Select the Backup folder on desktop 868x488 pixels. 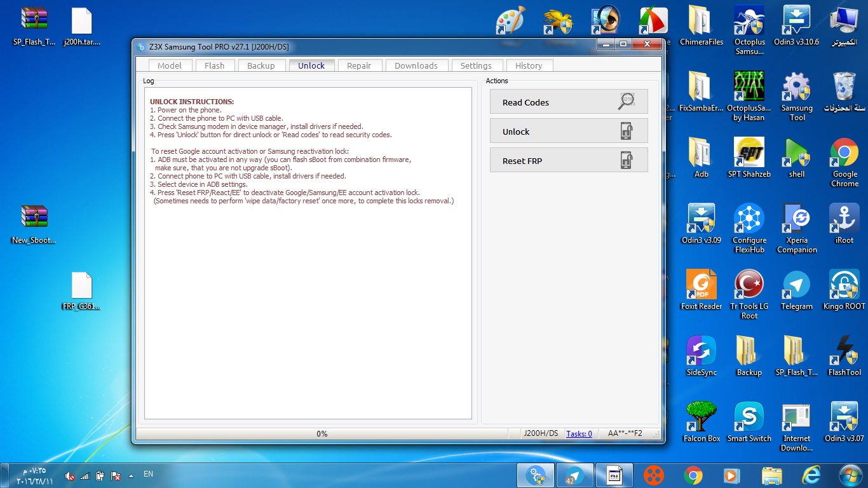coord(750,356)
